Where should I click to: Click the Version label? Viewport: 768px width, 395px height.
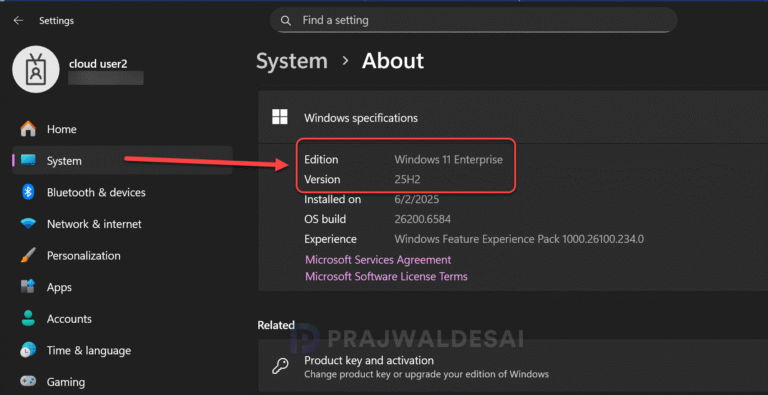[322, 180]
